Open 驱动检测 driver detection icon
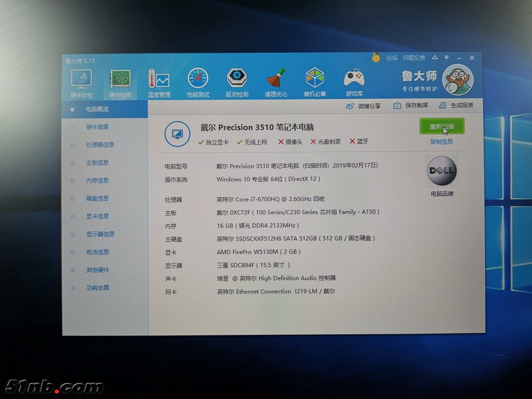532x399 pixels. (x=237, y=83)
